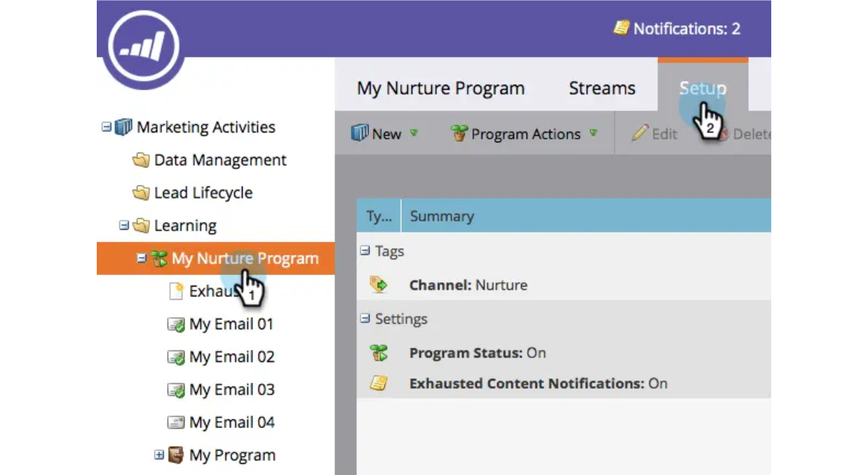Click the New toolbar button

coord(384,134)
